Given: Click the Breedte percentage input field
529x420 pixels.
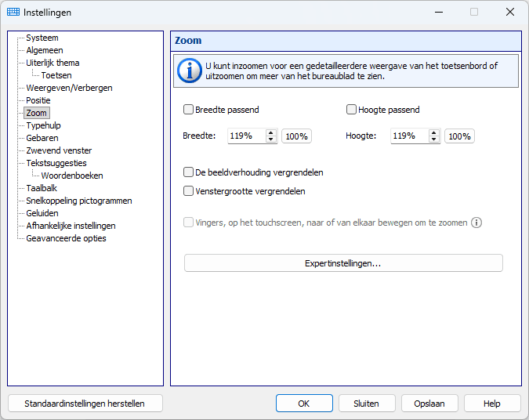Looking at the screenshot, I should point(247,136).
